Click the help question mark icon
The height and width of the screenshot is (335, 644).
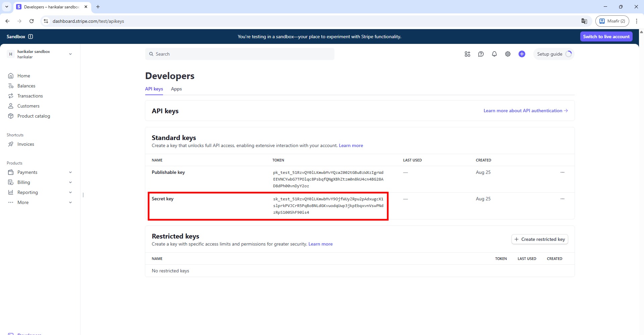(481, 54)
